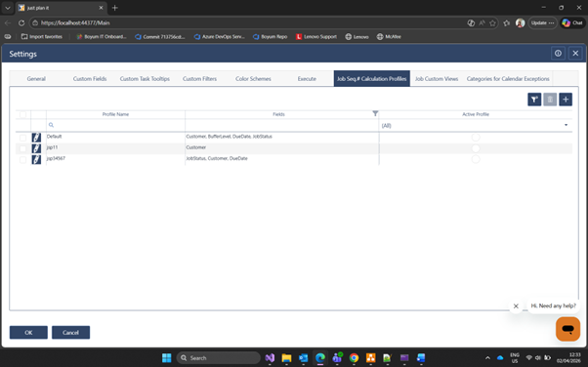The width and height of the screenshot is (588, 367).
Task: Sort by the Active Profile column header
Action: pyautogui.click(x=476, y=114)
